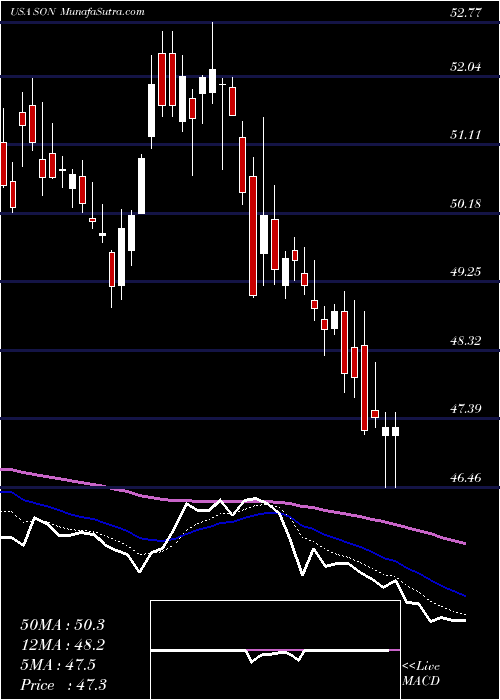Click the Price : 47.3 reading
Image resolution: width=500 pixels, height=700 pixels.
[63, 684]
